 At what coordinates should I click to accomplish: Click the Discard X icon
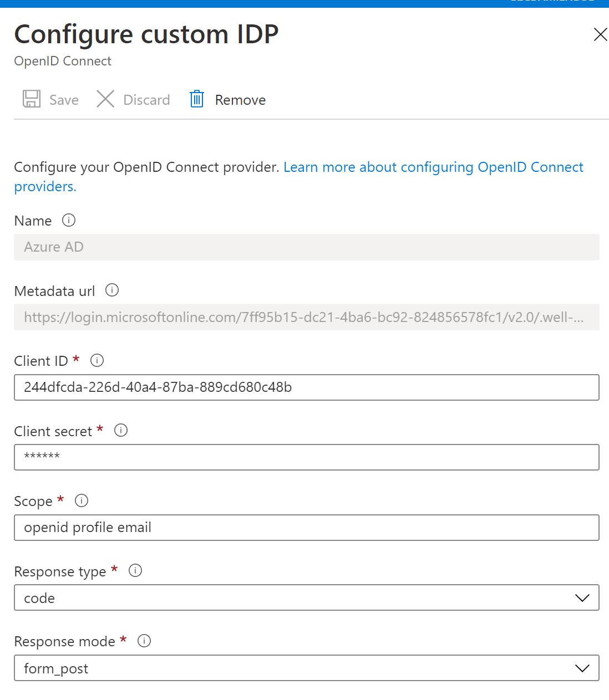coord(105,99)
